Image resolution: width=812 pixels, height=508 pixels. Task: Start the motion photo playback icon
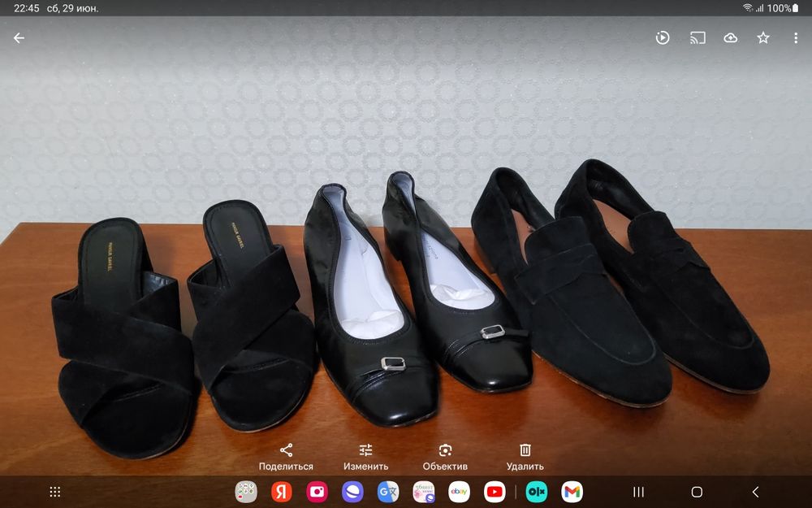[663, 38]
